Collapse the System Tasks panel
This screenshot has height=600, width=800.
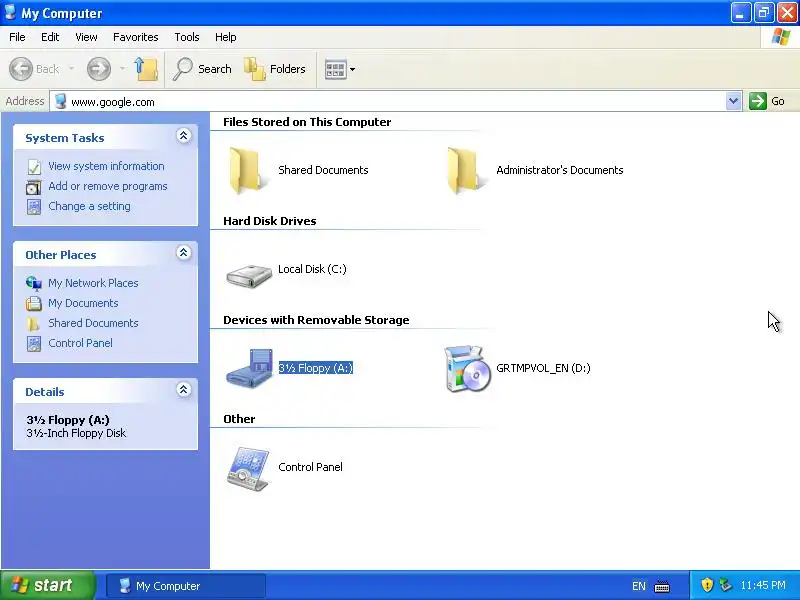184,136
